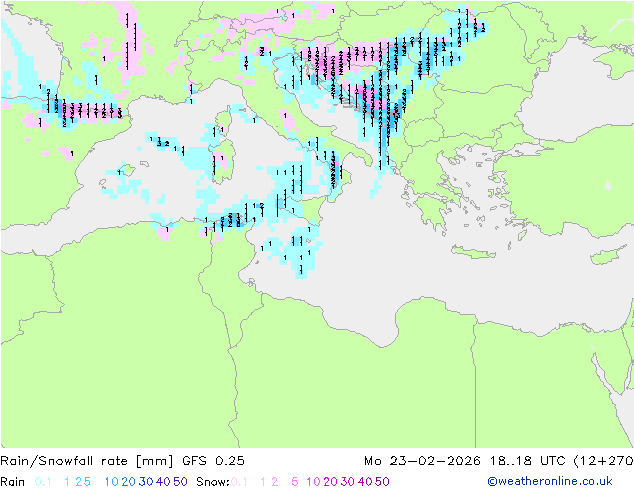Select the Rain legend value 10
This screenshot has width=634, height=490.
(111, 482)
